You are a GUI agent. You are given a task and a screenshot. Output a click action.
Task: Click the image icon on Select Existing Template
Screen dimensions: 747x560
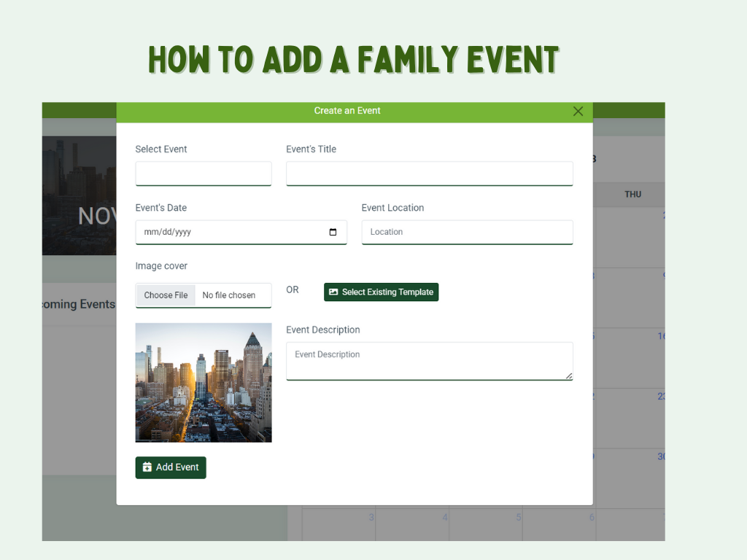(x=333, y=292)
